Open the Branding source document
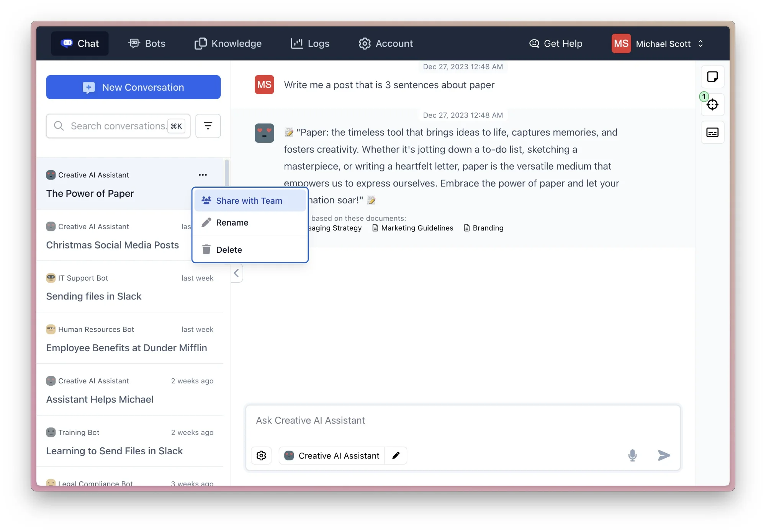This screenshot has width=766, height=532. (484, 228)
